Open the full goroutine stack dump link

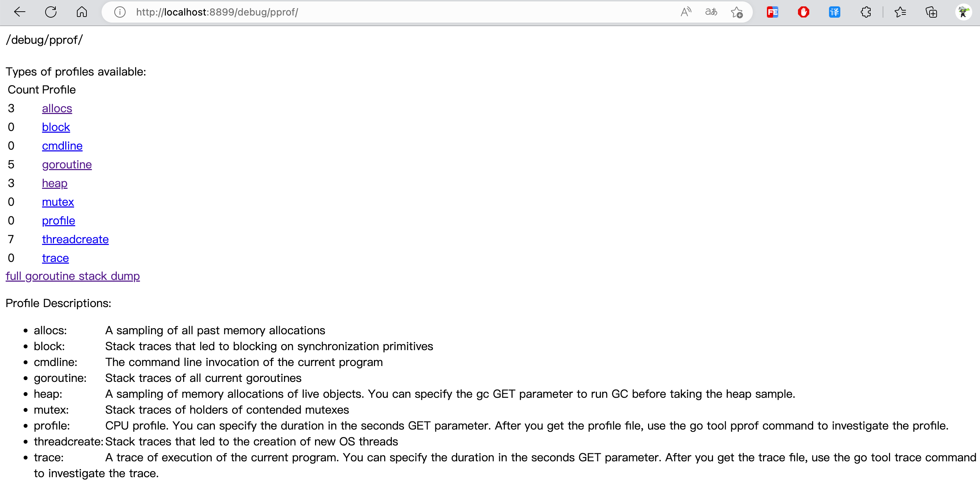coord(73,276)
